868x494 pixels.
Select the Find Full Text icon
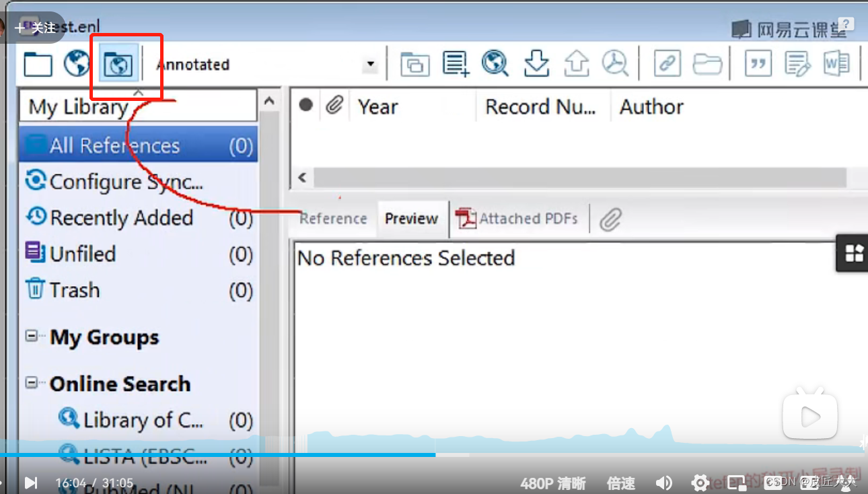pyautogui.click(x=616, y=63)
